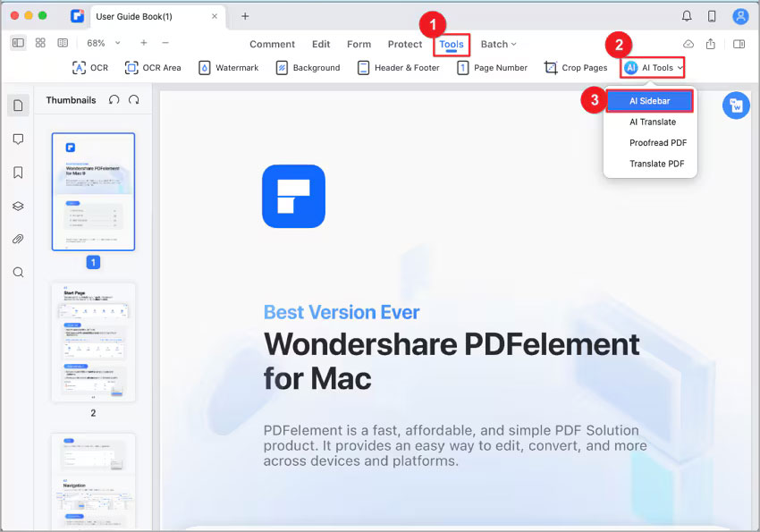This screenshot has height=532, width=760.
Task: Open Header & Footer tool
Action: pos(399,68)
